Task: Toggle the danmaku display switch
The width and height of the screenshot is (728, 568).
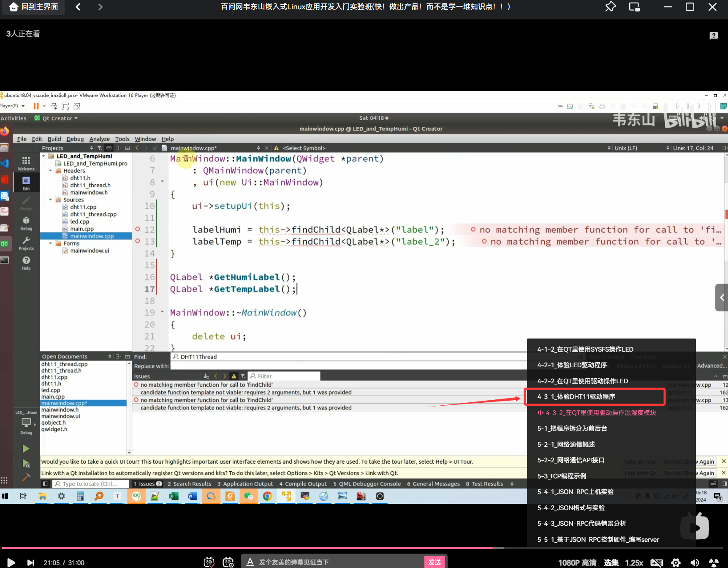Action: point(209,562)
